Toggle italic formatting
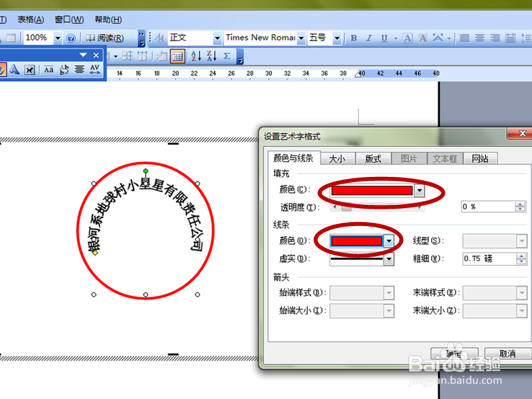This screenshot has width=532, height=399. (368, 38)
